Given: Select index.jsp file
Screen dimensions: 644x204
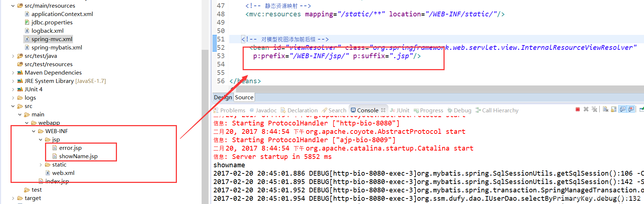Looking at the screenshot, I should (x=57, y=181).
